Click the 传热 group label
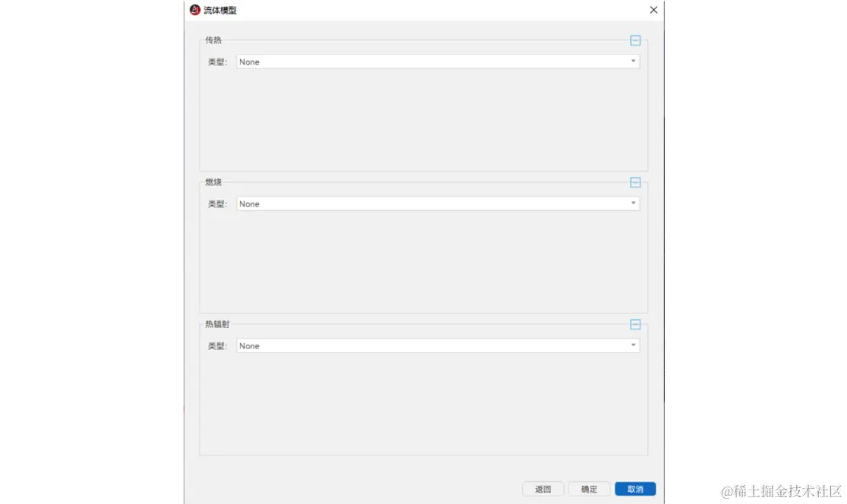The width and height of the screenshot is (847, 504). [x=213, y=40]
